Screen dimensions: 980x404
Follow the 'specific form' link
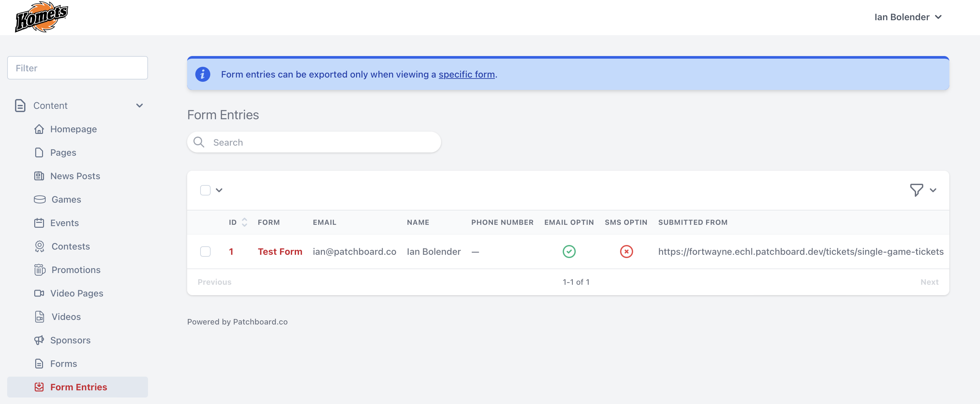click(467, 75)
